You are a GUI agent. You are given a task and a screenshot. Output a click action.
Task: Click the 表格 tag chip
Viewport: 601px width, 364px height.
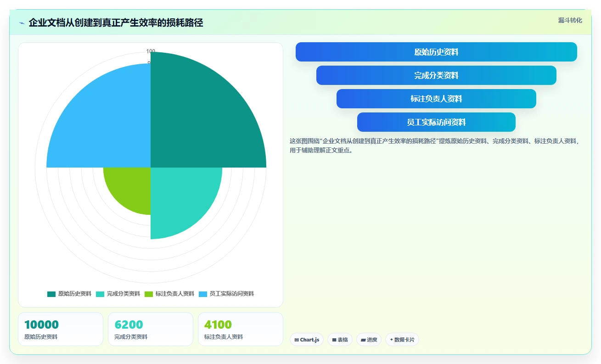[x=340, y=340]
